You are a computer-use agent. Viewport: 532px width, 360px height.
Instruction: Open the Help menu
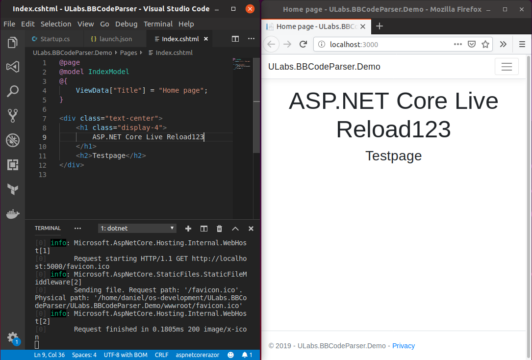point(186,24)
